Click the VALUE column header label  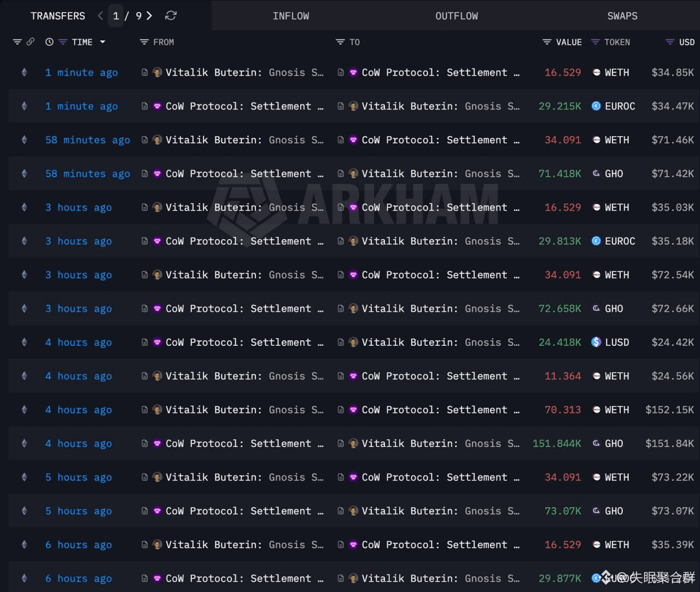tap(569, 42)
